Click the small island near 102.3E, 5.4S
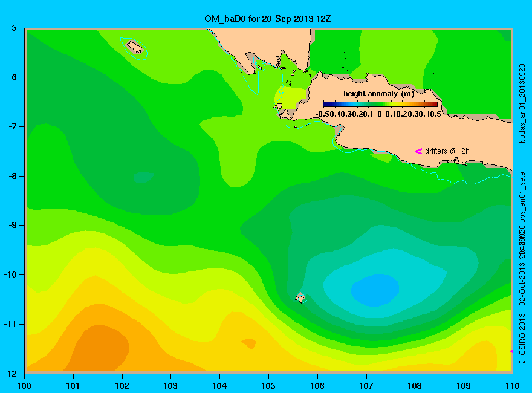This screenshot has width=532, height=393. click(135, 47)
